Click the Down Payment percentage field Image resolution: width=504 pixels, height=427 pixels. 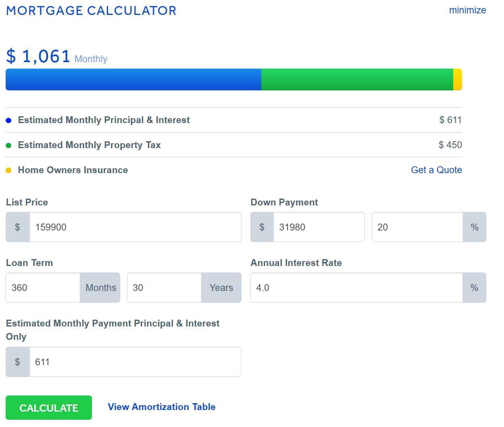[417, 227]
